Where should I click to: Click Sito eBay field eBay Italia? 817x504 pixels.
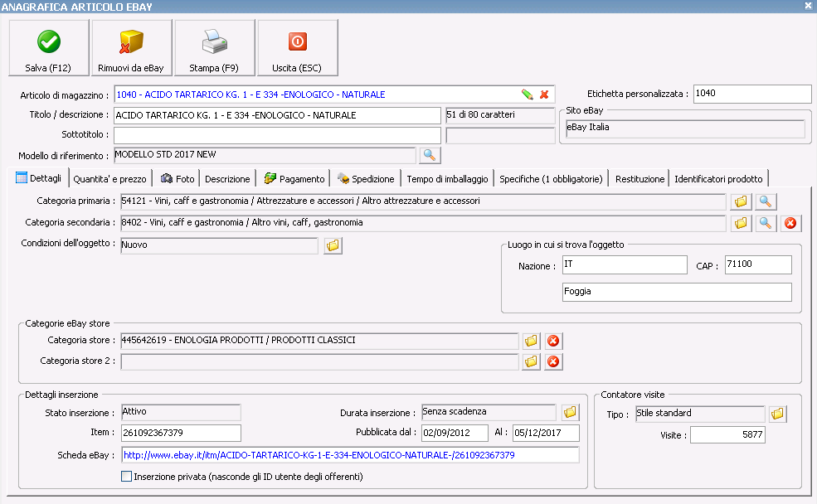[x=685, y=128]
